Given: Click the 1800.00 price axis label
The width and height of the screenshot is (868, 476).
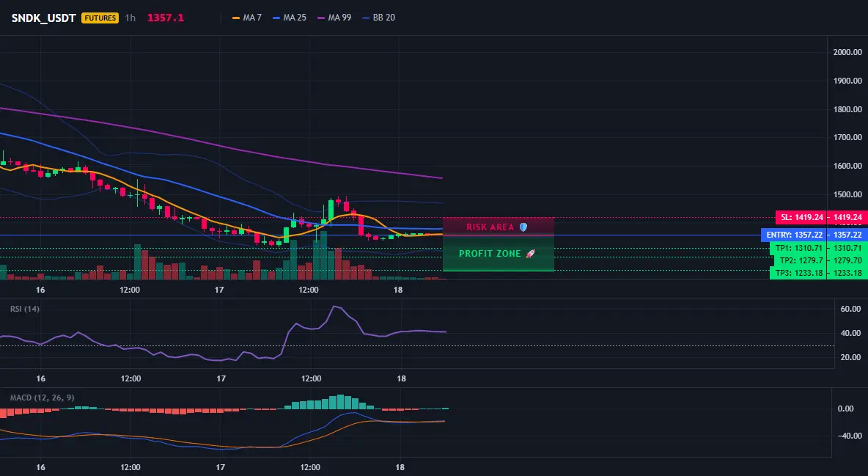Looking at the screenshot, I should (x=847, y=109).
